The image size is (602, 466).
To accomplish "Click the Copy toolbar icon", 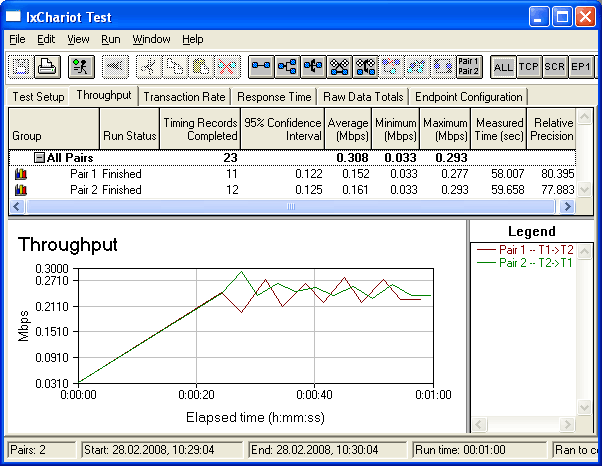I will (x=175, y=67).
